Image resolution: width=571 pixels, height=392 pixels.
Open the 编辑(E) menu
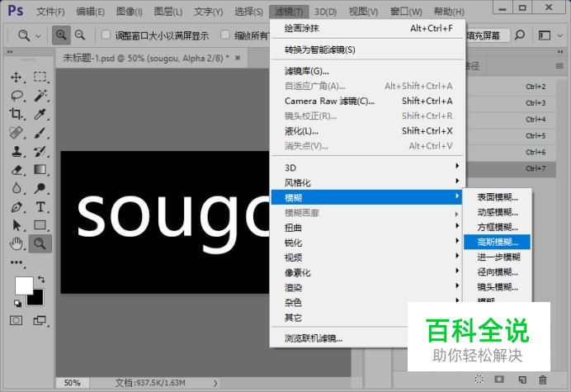click(90, 12)
